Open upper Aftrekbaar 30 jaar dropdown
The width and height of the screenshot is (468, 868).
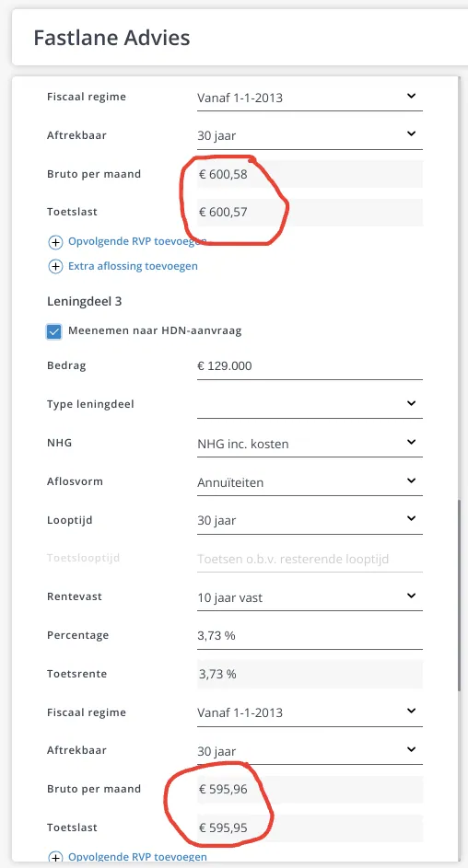click(x=310, y=135)
